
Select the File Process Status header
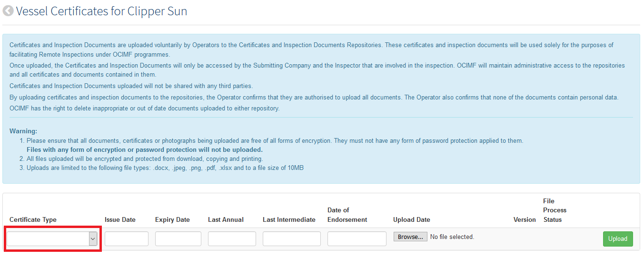pos(555,210)
